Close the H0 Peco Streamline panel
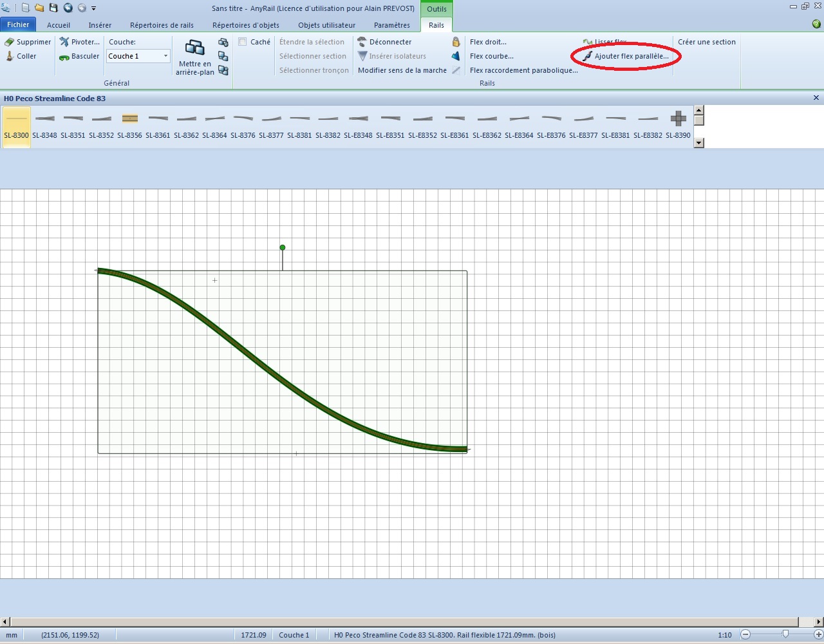This screenshot has height=644, width=824. tap(816, 98)
